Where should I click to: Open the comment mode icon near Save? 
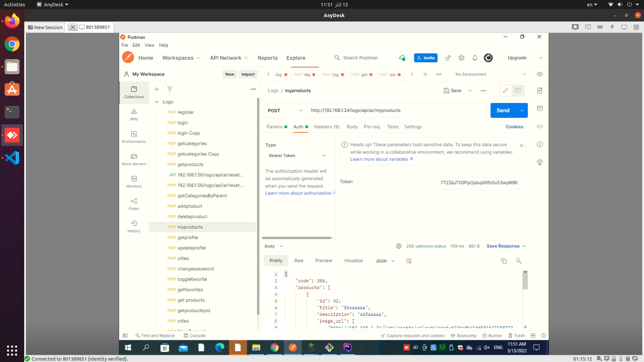[518, 90]
